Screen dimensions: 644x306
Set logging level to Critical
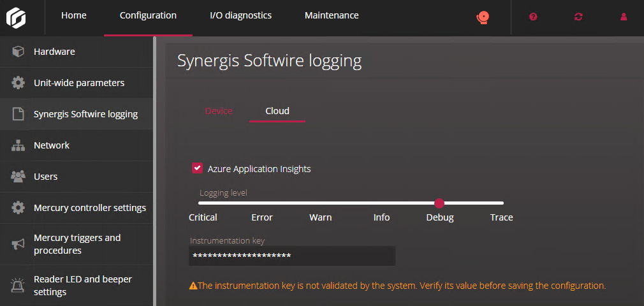click(203, 217)
